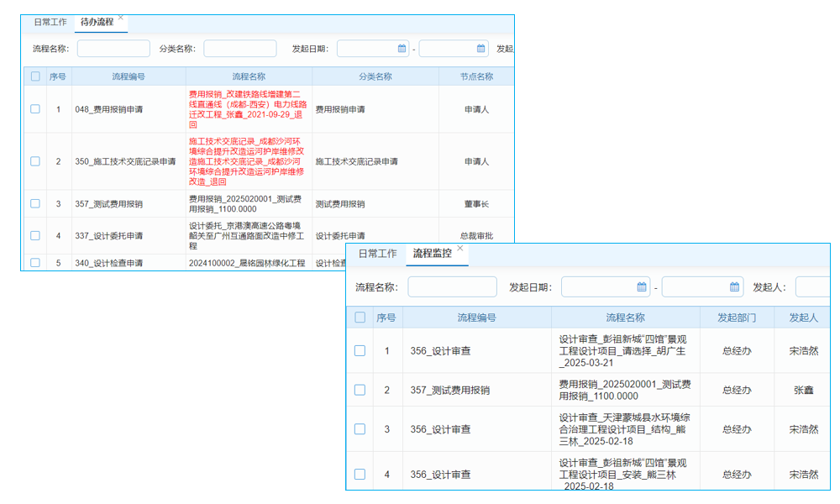
Task: Select all rows in the 待办流程 table
Action: [x=35, y=76]
